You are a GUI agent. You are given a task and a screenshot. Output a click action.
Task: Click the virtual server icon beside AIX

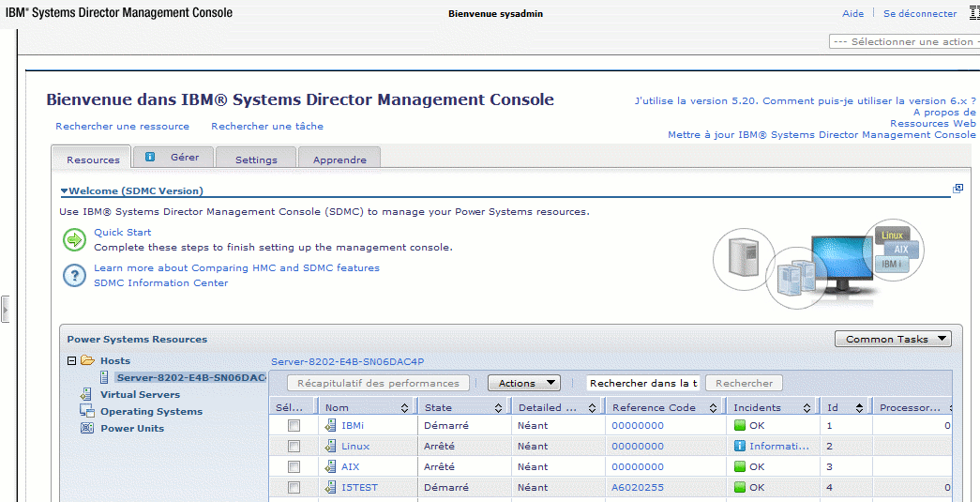[x=331, y=466]
